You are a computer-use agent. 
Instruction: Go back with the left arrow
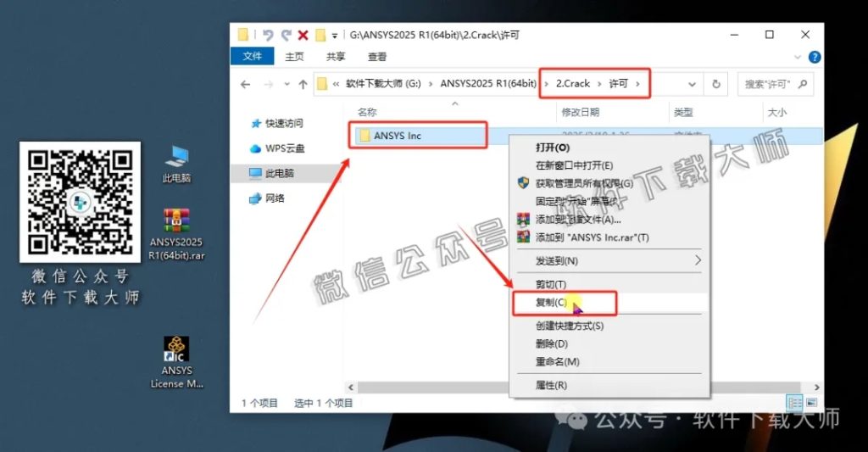coord(245,84)
